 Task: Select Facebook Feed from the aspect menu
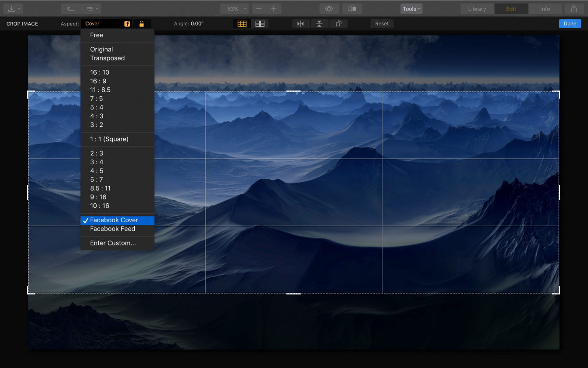coord(112,229)
